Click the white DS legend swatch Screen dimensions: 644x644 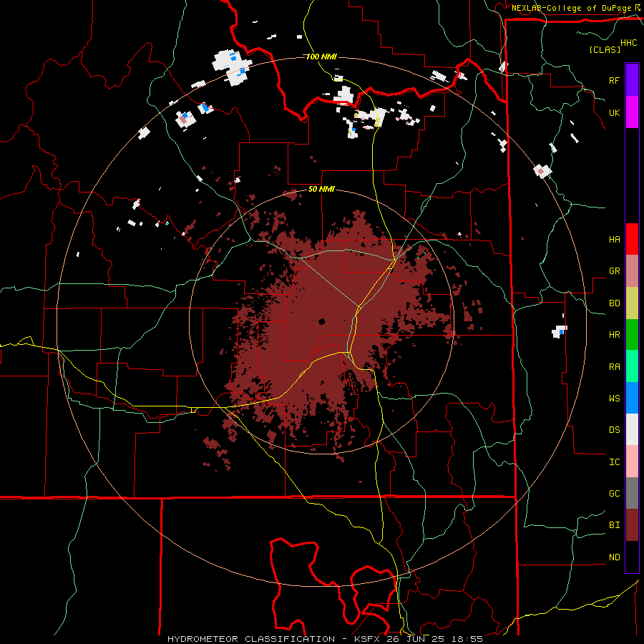(632, 429)
